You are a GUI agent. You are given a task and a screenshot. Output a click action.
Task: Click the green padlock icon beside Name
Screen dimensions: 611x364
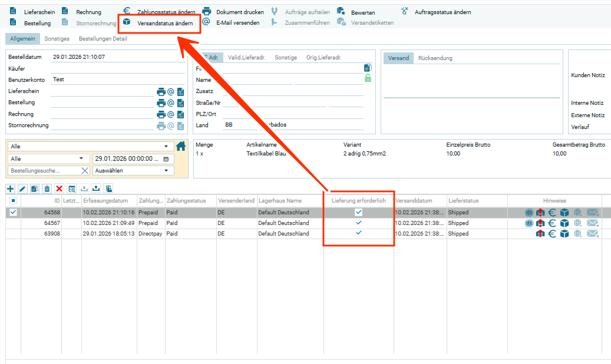pyautogui.click(x=368, y=78)
